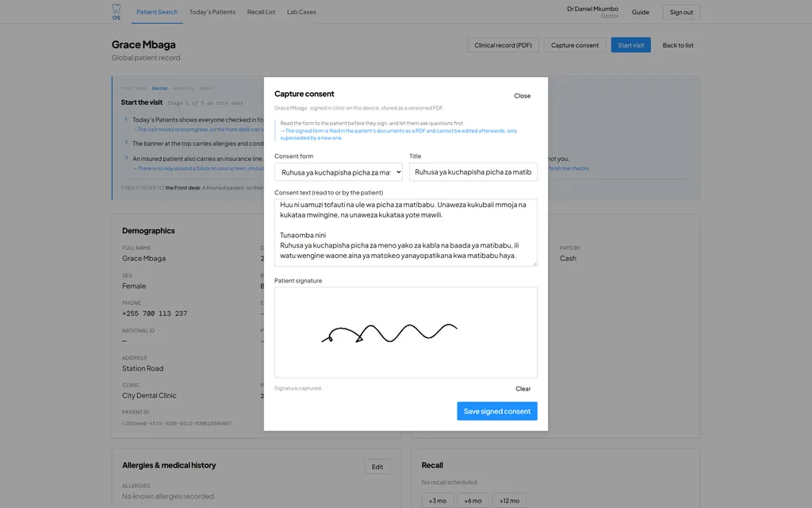
Task: Schedule recall in +12 mo
Action: (509, 500)
